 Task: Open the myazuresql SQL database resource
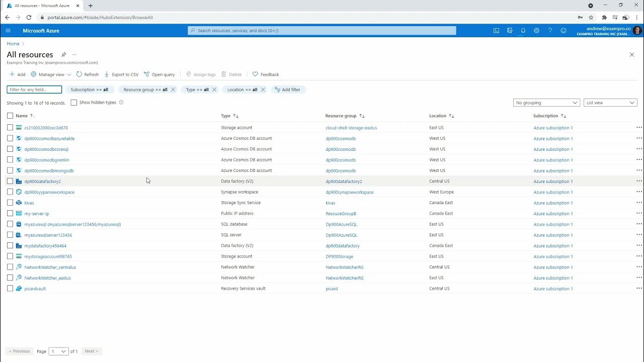tap(72, 224)
